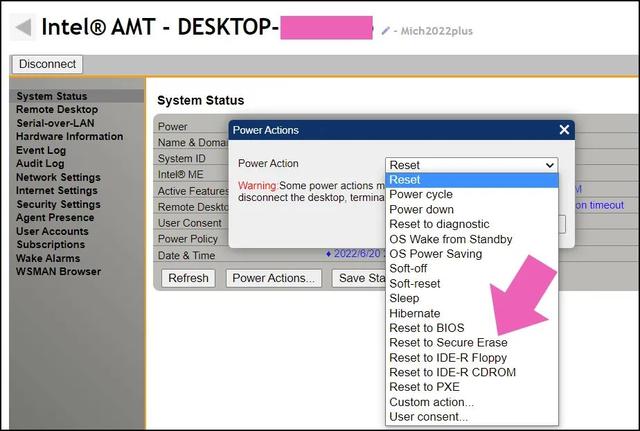The height and width of the screenshot is (431, 640).
Task: Open Security Settings
Action: click(58, 204)
